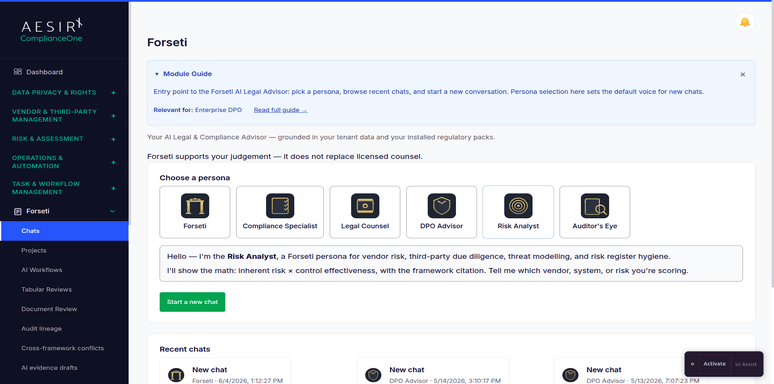Click the Dashboard grid icon
The width and height of the screenshot is (774, 384).
coord(18,72)
